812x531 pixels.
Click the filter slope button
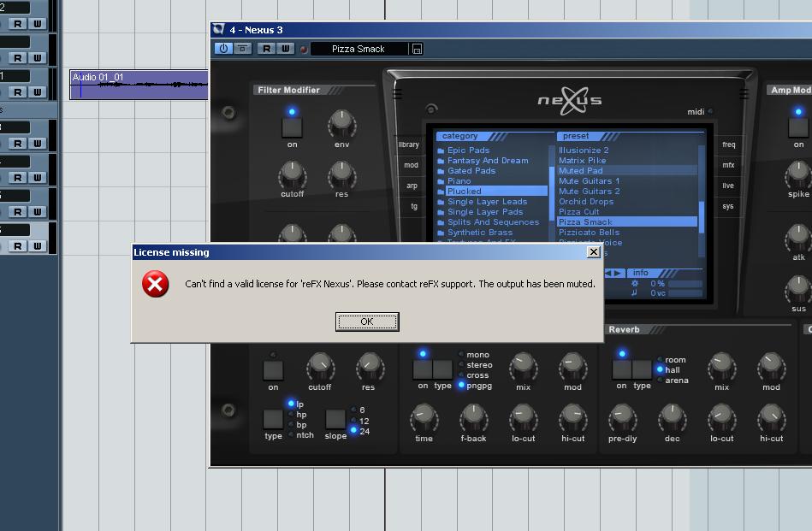point(335,419)
